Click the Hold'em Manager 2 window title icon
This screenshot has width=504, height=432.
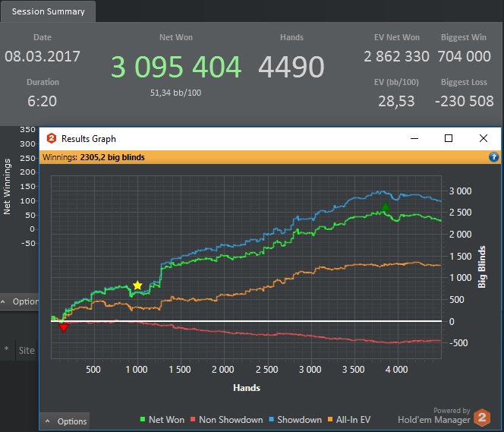click(52, 138)
